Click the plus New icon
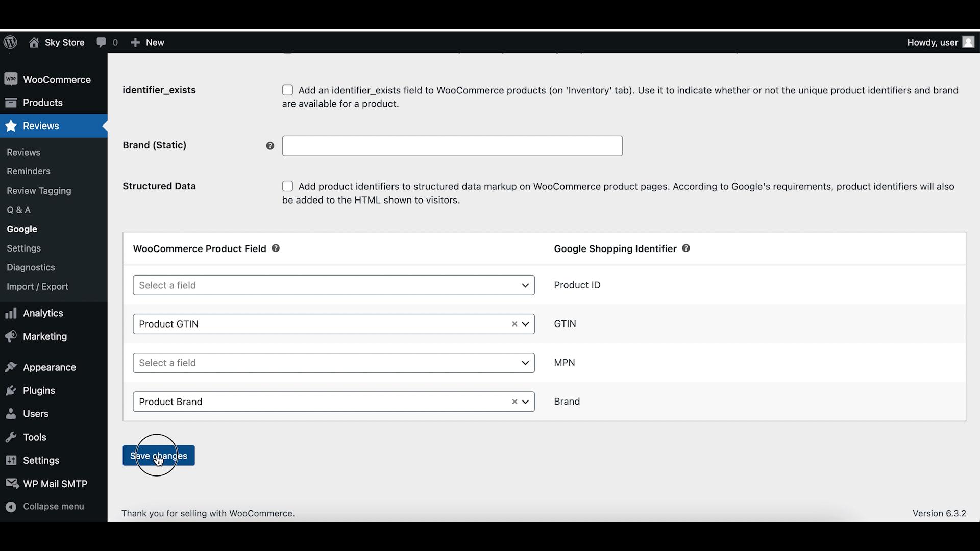The width and height of the screenshot is (980, 551). (135, 42)
